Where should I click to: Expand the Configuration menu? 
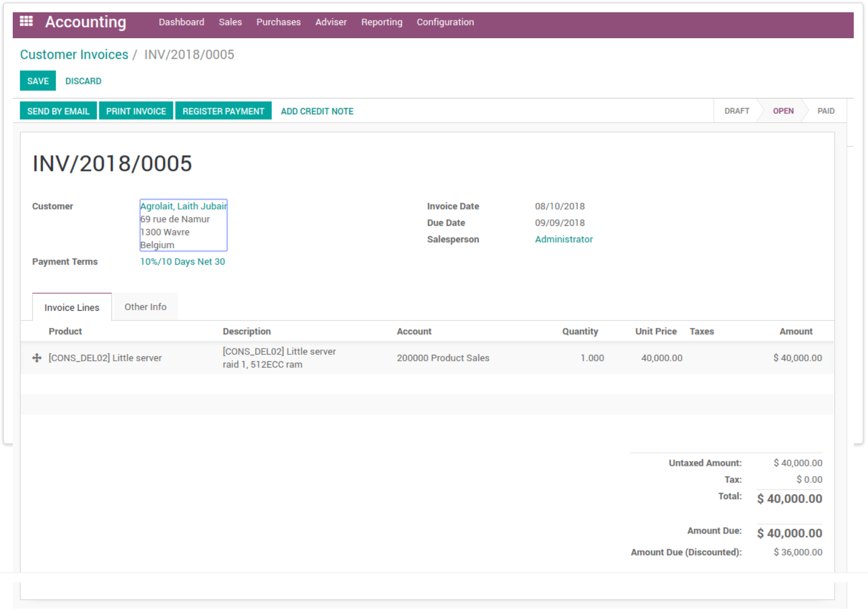445,22
